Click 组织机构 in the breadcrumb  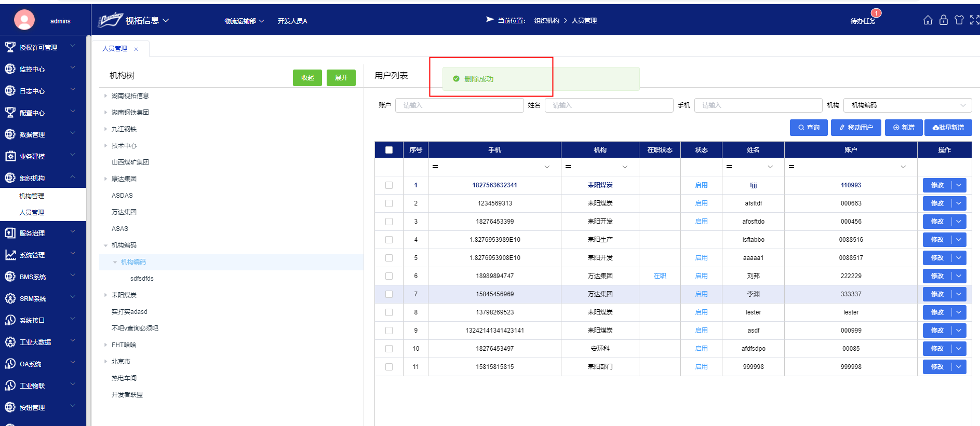pos(547,21)
